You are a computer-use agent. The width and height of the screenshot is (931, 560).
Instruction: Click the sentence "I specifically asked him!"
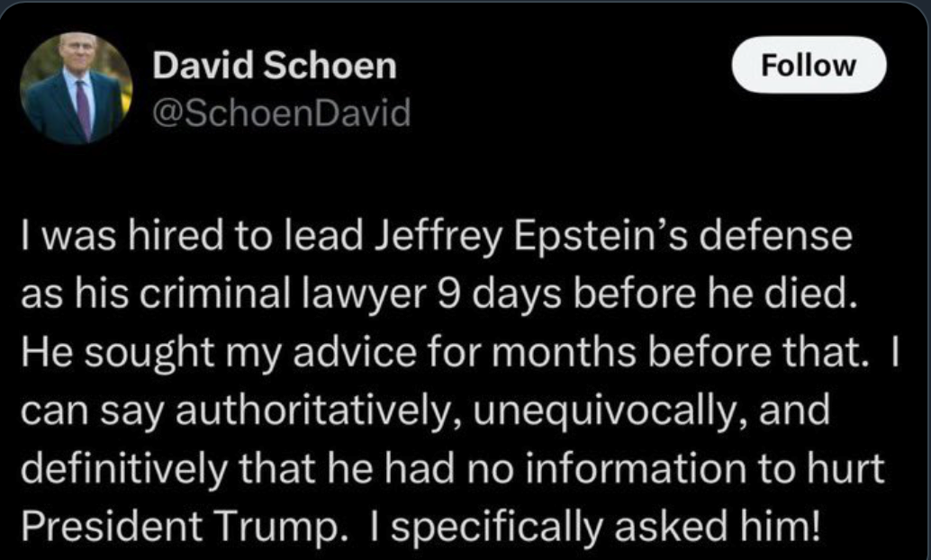(x=594, y=526)
